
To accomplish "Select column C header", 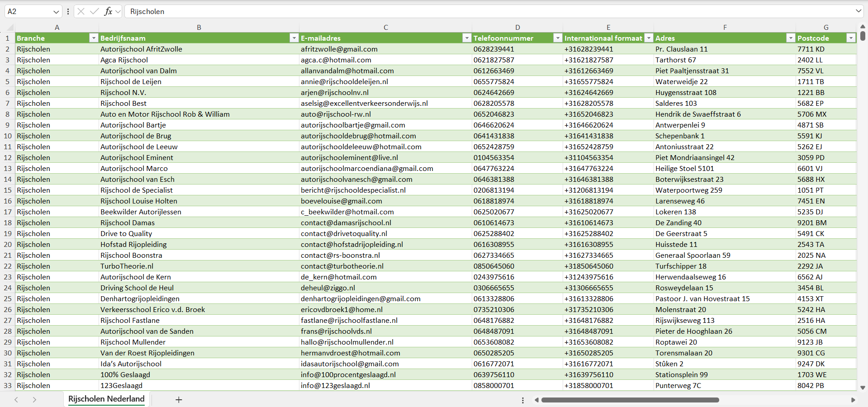I will (x=385, y=27).
